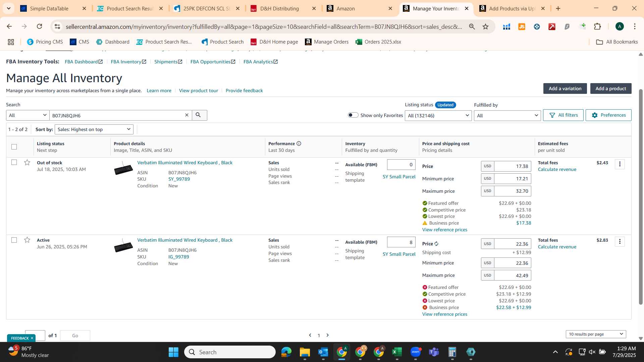Open the tab search dropdown arrow
The height and width of the screenshot is (362, 644).
click(x=9, y=8)
